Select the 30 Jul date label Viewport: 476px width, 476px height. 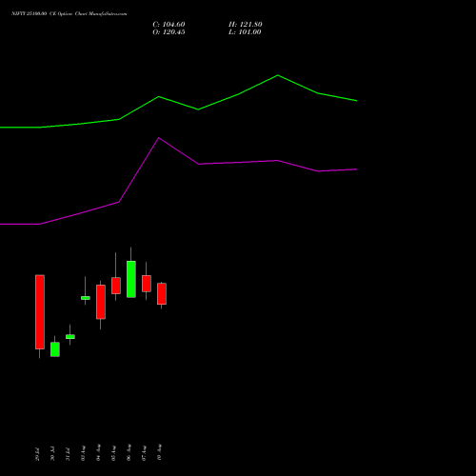tap(52, 454)
